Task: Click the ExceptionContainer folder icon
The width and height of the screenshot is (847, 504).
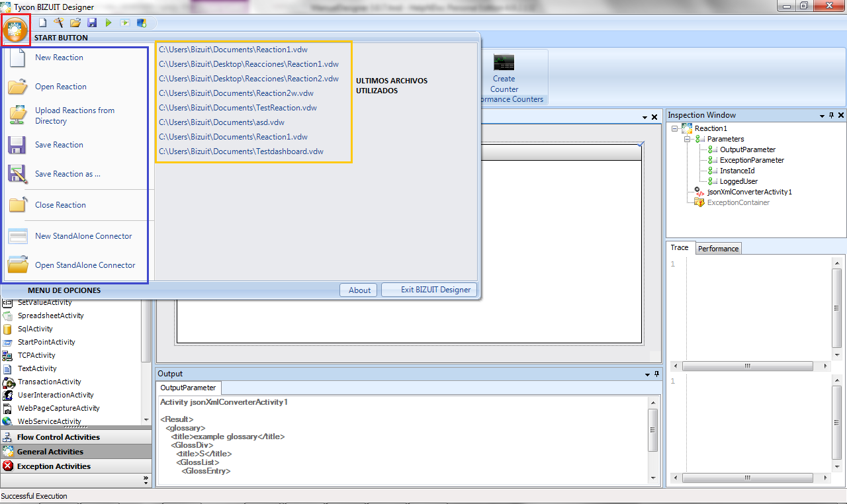Action: coord(699,202)
